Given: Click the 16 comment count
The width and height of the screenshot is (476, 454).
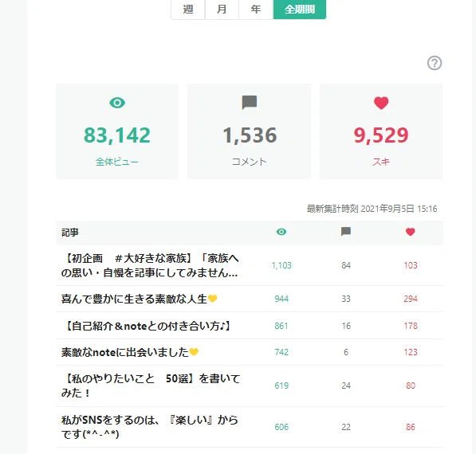Looking at the screenshot, I should pyautogui.click(x=346, y=326).
